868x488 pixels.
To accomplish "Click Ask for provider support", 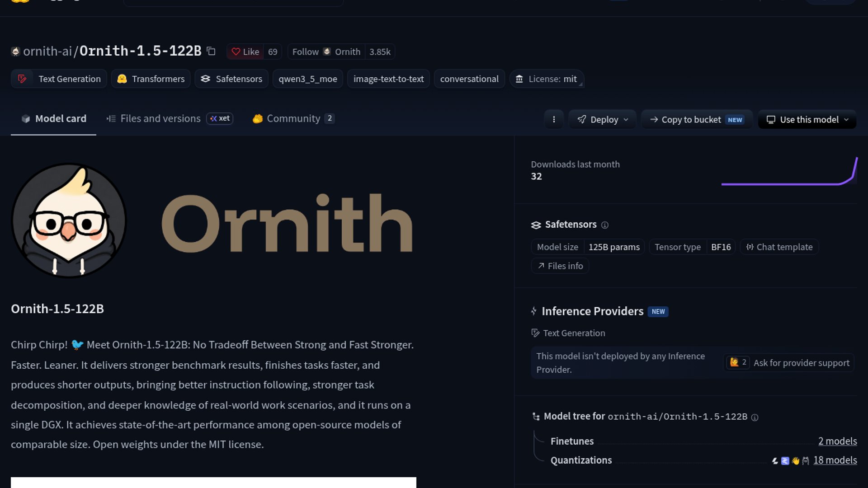I will 788,362.
